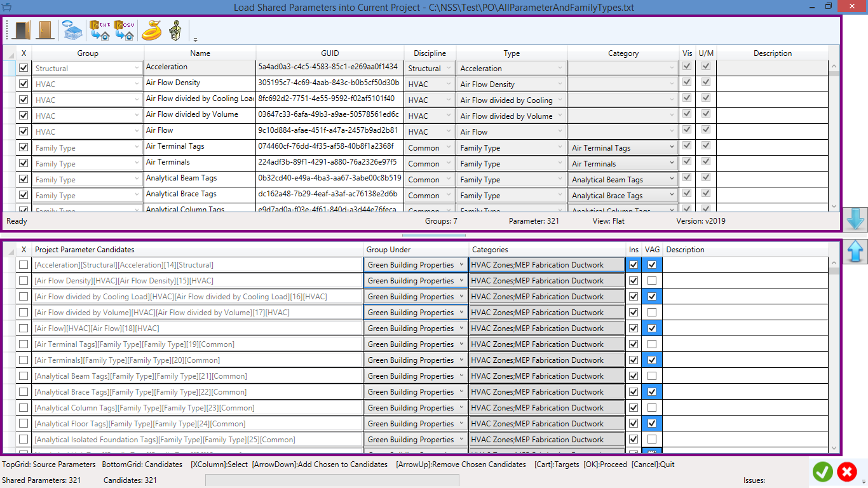Open the Category dropdown showing Air Terminal Tags
The width and height of the screenshot is (868, 488).
tap(623, 147)
